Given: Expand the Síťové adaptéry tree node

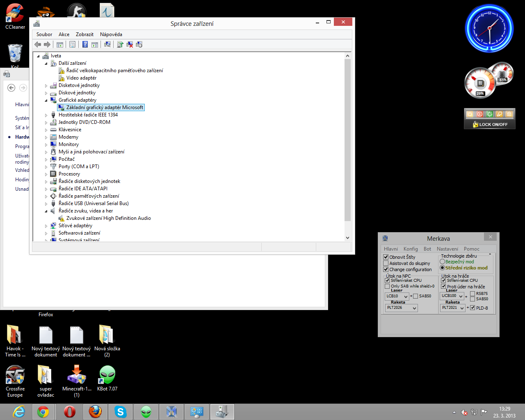Looking at the screenshot, I should click(x=46, y=226).
